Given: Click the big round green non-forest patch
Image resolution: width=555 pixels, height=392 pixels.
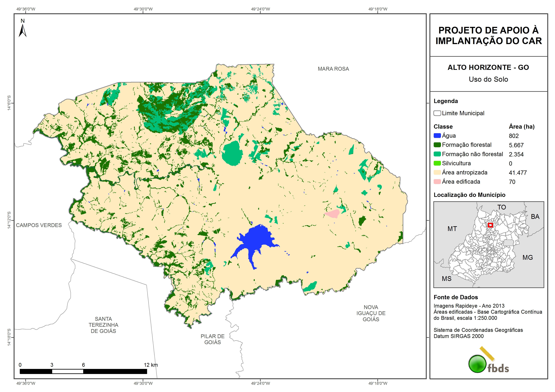Looking at the screenshot, I should [x=232, y=153].
